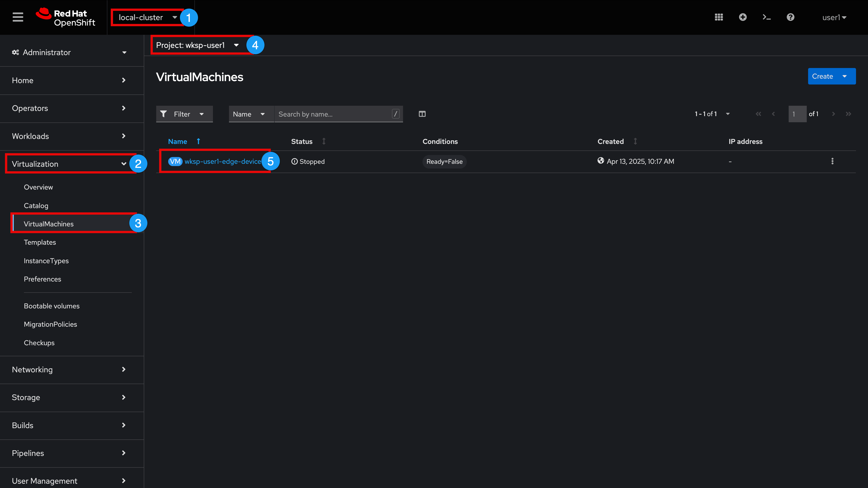Image resolution: width=868 pixels, height=488 pixels.
Task: Go to next page arrow
Action: click(x=833, y=114)
